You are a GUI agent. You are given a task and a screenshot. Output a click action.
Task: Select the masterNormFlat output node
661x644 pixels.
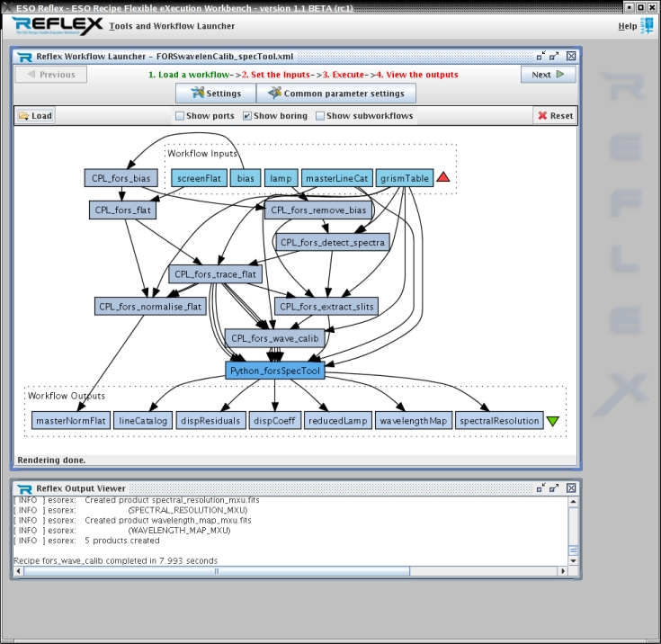click(x=71, y=420)
